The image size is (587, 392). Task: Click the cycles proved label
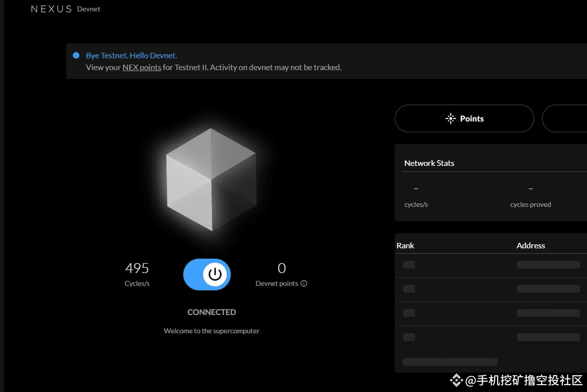(x=531, y=204)
